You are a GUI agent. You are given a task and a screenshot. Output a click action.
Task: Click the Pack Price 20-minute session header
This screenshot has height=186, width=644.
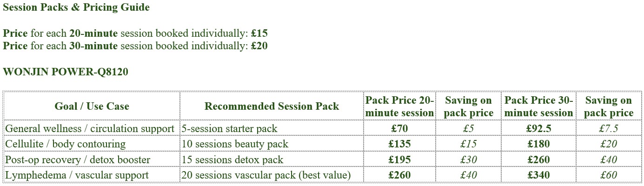(x=399, y=106)
